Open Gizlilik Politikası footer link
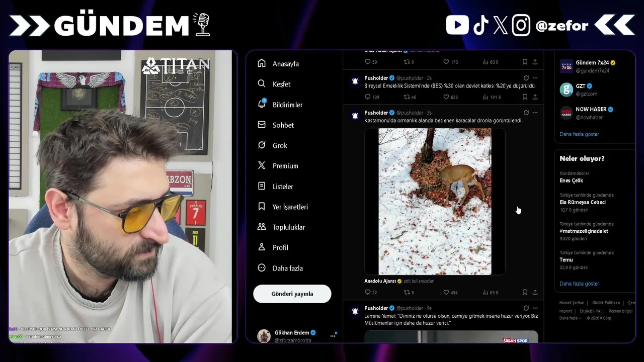Viewport: 644px width, 362px height. 606,303
